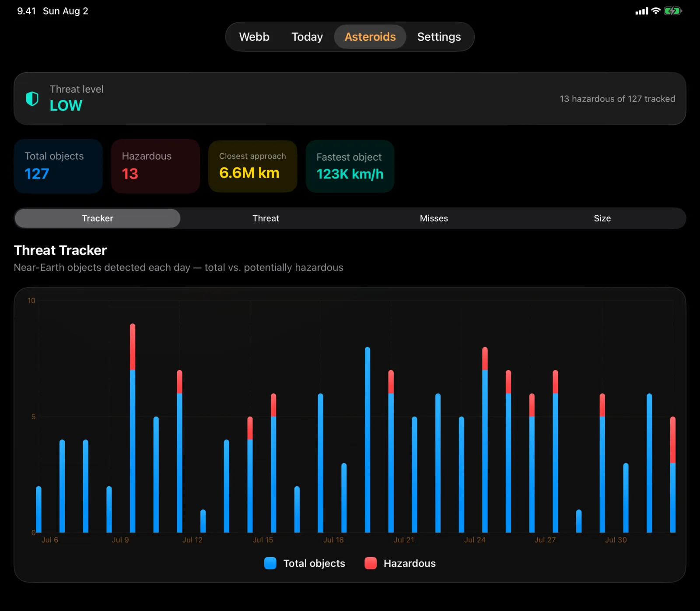
Task: Switch to the Misses segment
Action: (x=434, y=218)
